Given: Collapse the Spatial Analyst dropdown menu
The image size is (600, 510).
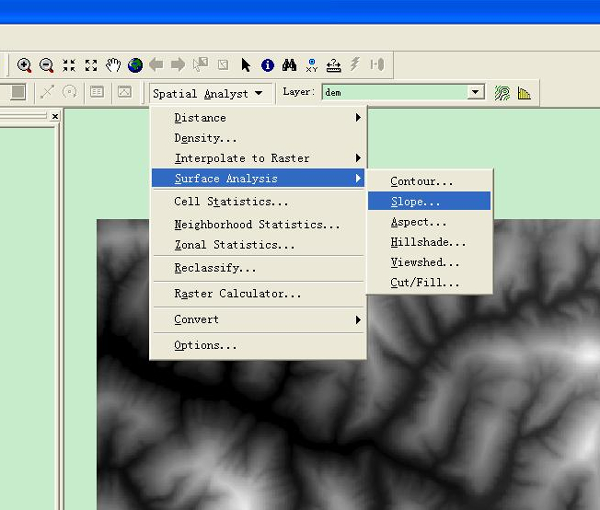Looking at the screenshot, I should [208, 93].
